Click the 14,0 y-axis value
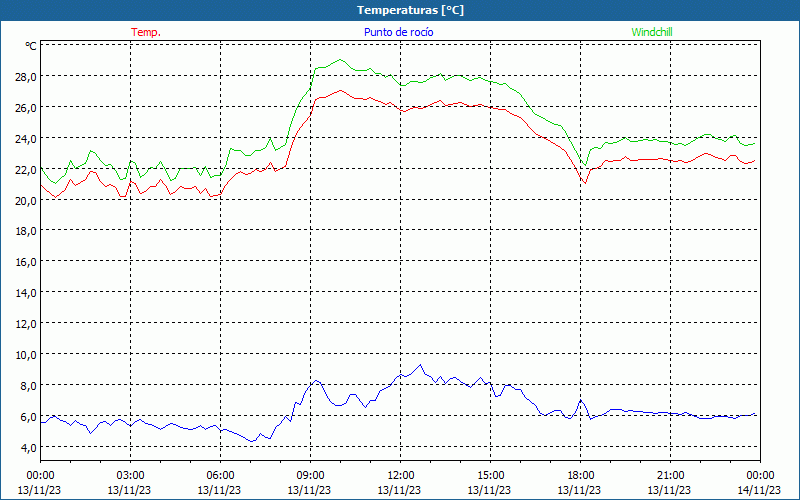This screenshot has height=500, width=800. (x=28, y=293)
